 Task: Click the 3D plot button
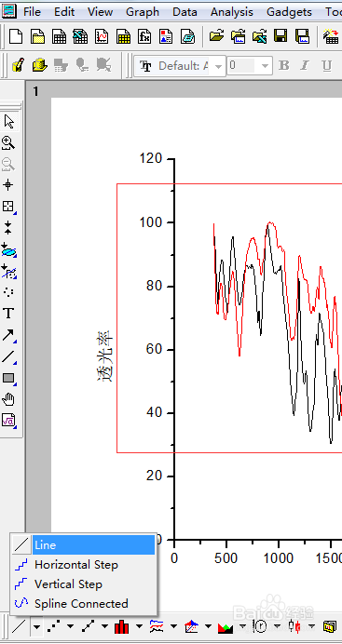click(x=191, y=626)
